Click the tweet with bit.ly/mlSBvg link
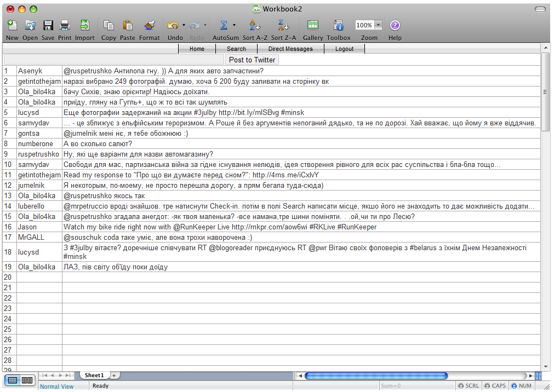This screenshot has height=392, width=554. click(x=301, y=113)
